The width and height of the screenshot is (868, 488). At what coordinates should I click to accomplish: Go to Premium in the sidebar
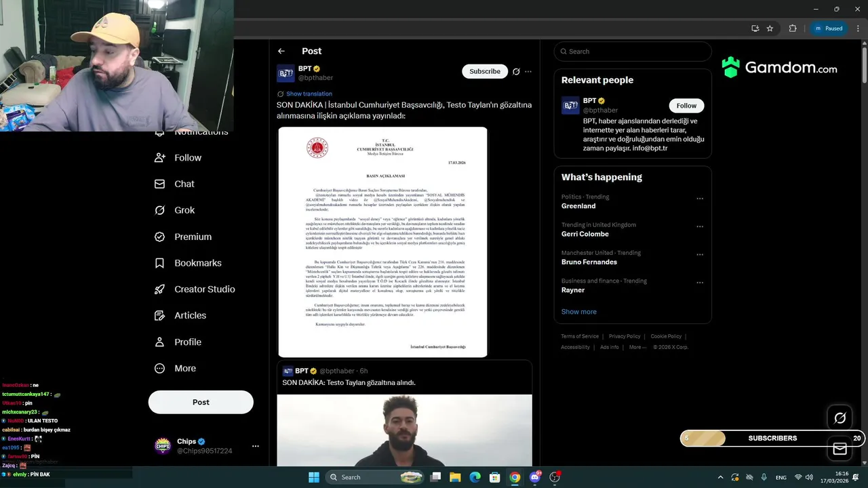(x=193, y=237)
